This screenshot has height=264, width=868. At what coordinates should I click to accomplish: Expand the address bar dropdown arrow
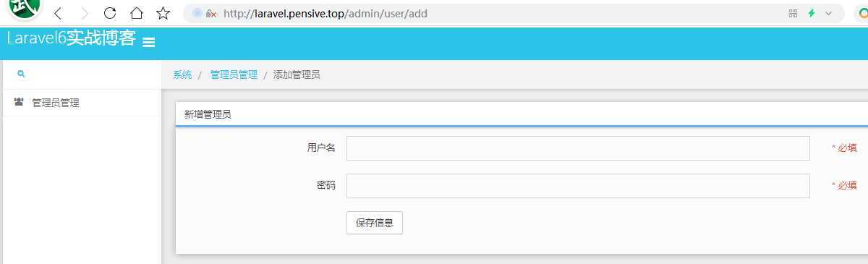point(829,13)
